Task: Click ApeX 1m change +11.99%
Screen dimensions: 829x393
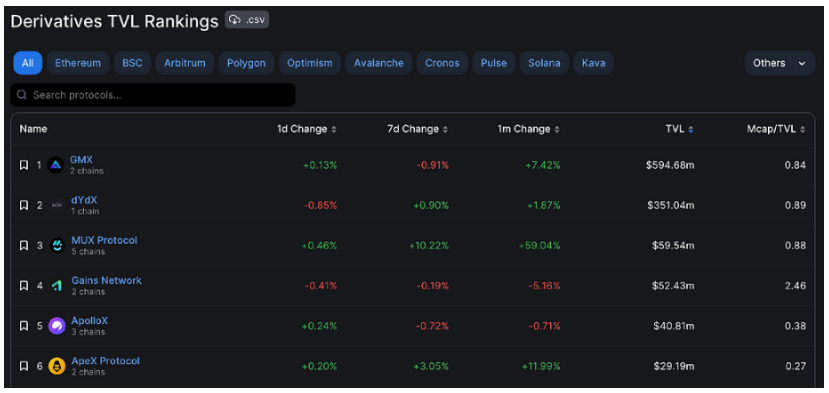Action: (541, 367)
